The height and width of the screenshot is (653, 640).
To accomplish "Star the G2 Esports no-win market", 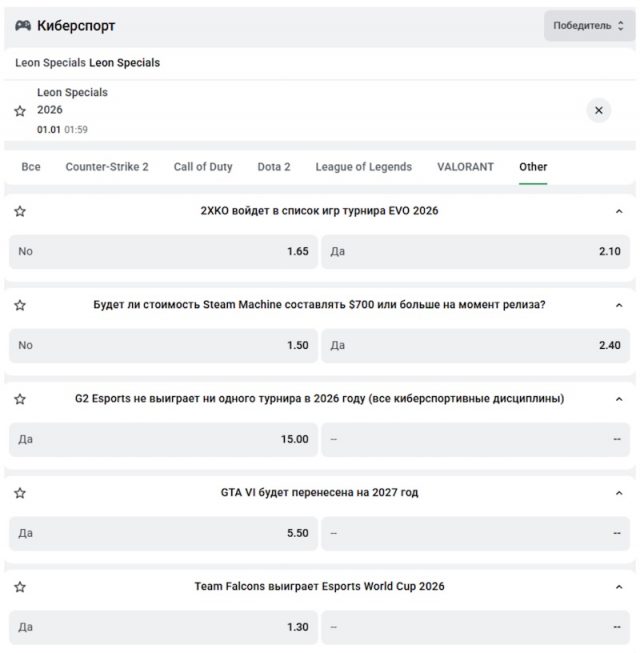I will click(20, 399).
